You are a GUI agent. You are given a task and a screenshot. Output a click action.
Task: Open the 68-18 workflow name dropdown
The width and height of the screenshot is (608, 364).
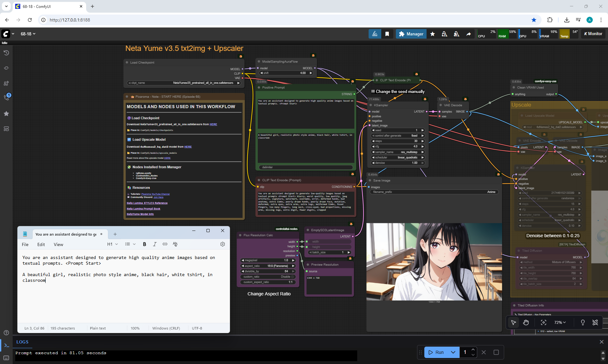28,34
